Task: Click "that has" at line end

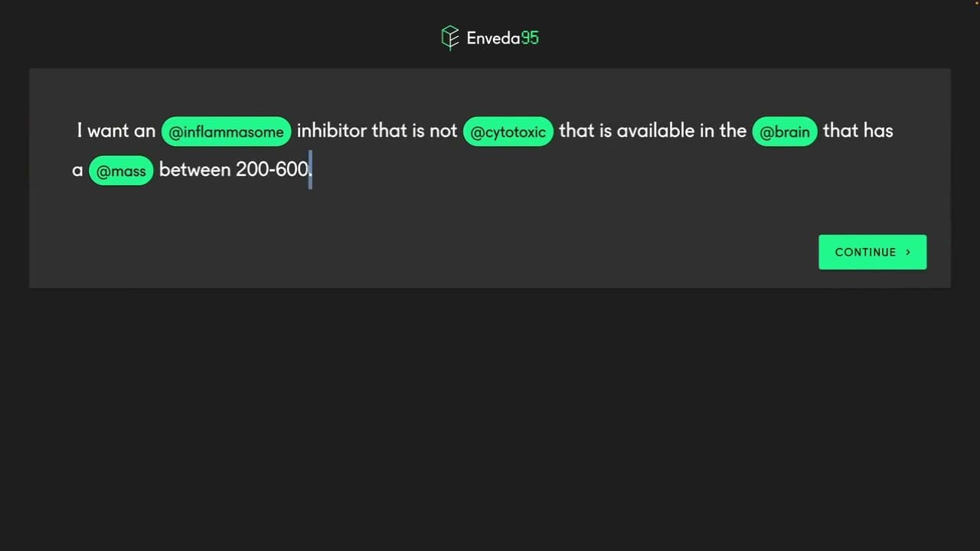Action: pos(857,131)
